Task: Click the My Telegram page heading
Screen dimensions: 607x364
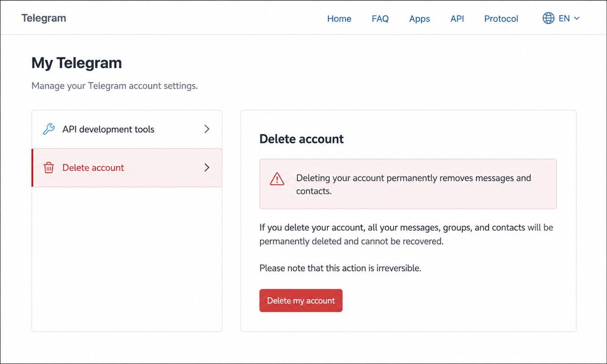Action: point(76,63)
